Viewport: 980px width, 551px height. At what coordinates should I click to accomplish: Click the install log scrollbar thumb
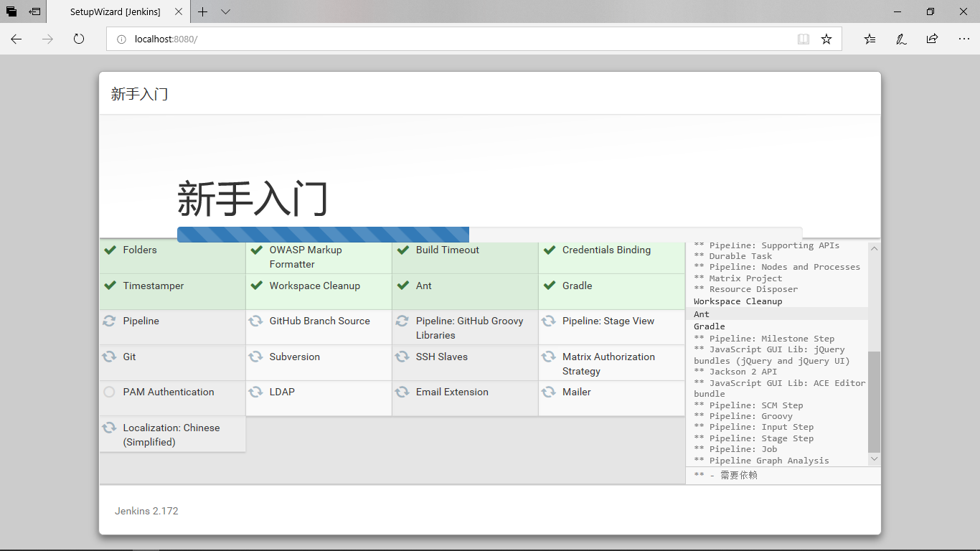tap(874, 402)
